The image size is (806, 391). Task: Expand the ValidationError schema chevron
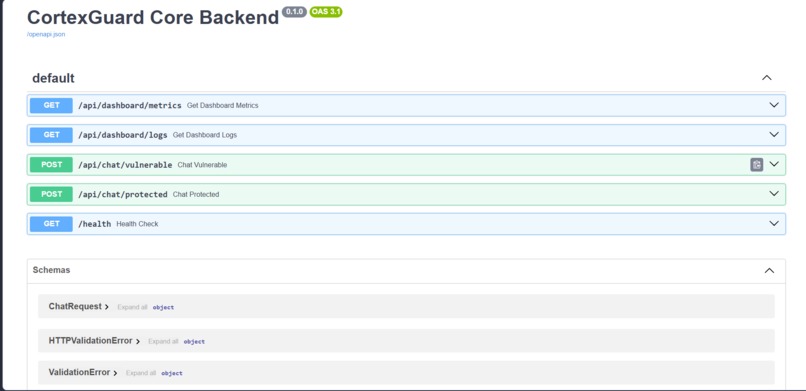(x=115, y=373)
